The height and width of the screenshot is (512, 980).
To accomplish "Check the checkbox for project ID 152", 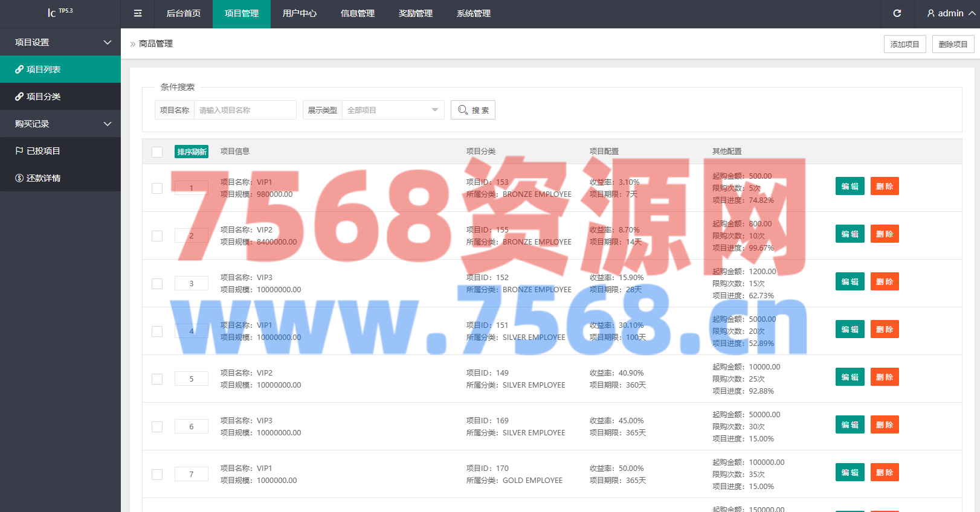I will (157, 284).
